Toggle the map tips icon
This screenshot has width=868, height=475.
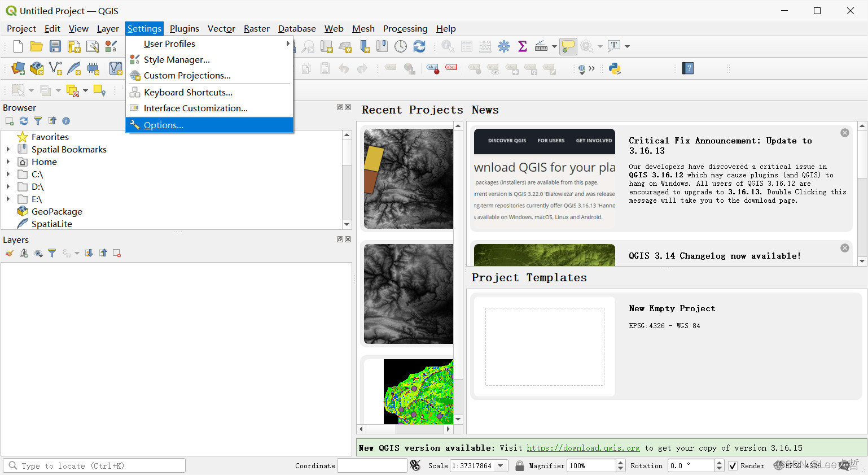(x=568, y=46)
